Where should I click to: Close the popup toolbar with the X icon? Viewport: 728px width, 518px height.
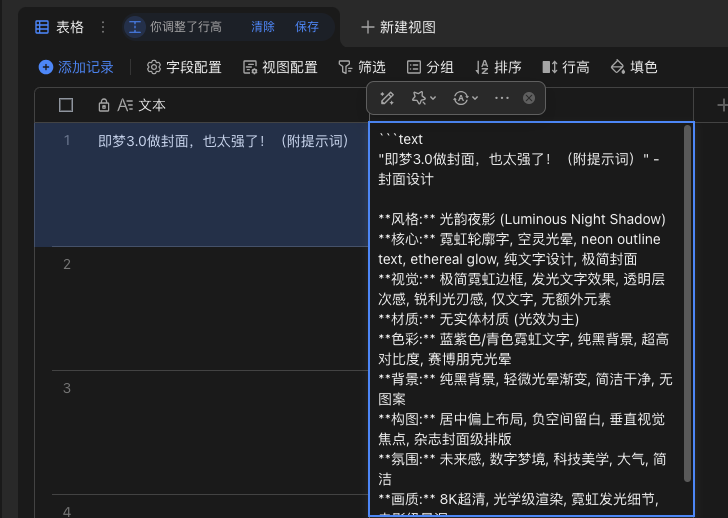[529, 98]
